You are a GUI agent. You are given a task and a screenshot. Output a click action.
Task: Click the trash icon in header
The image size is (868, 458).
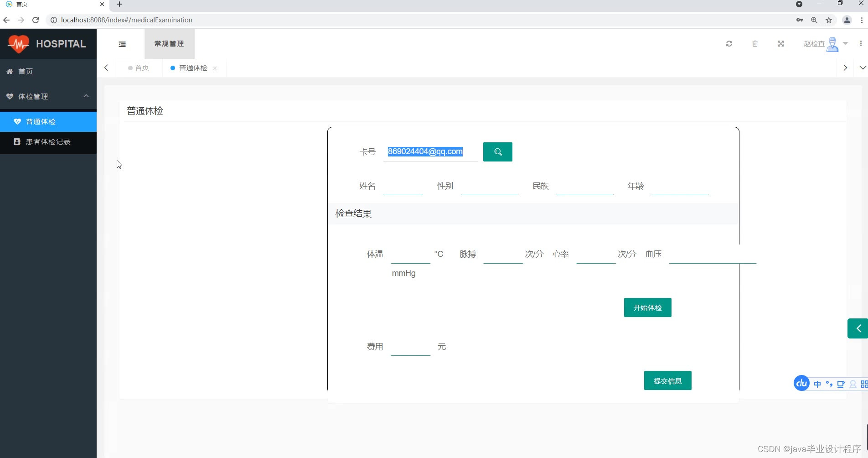point(755,44)
